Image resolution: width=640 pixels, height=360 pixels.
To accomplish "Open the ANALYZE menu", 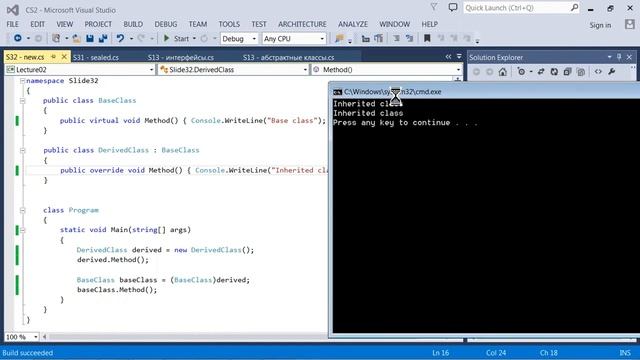I will (353, 24).
